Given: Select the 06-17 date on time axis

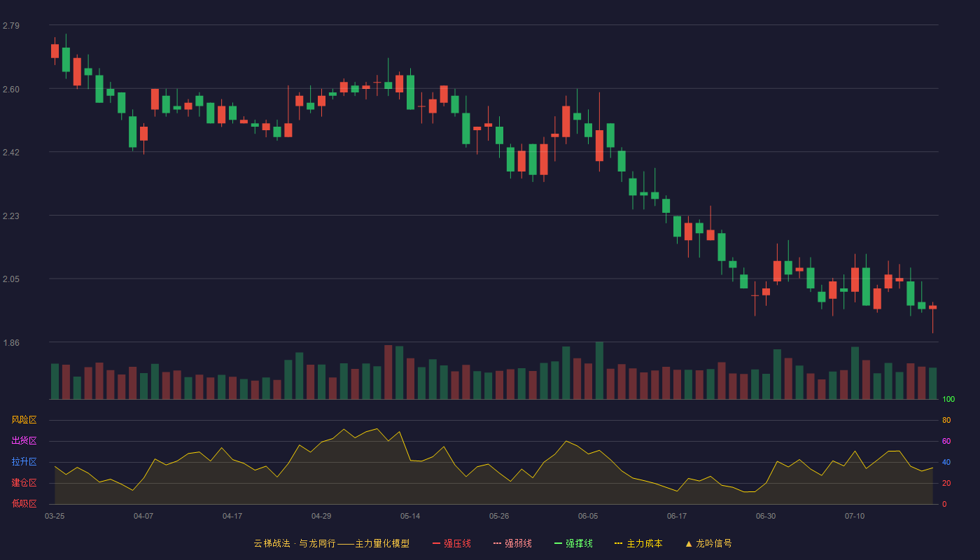Looking at the screenshot, I should [x=677, y=516].
